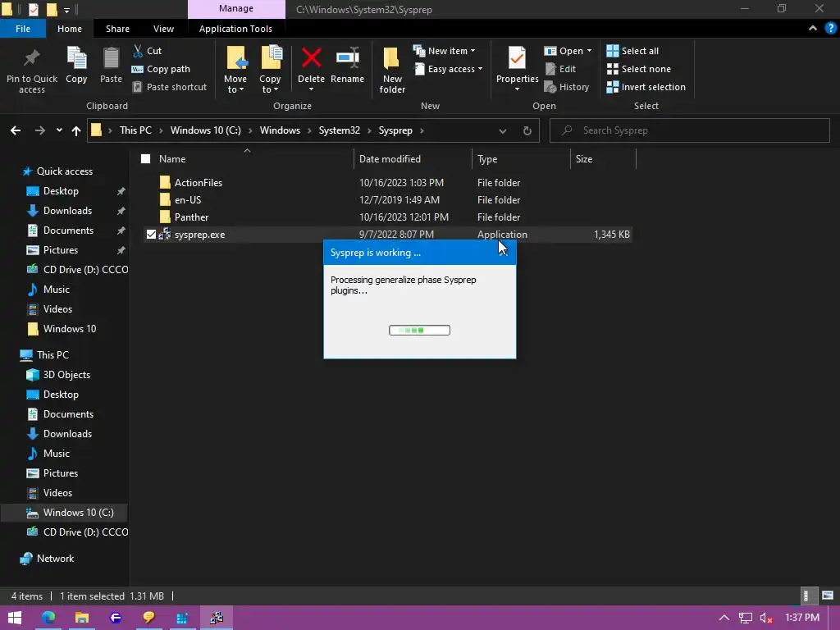Image resolution: width=840 pixels, height=630 pixels.
Task: Click the Copy ribbon icon
Action: click(x=76, y=58)
